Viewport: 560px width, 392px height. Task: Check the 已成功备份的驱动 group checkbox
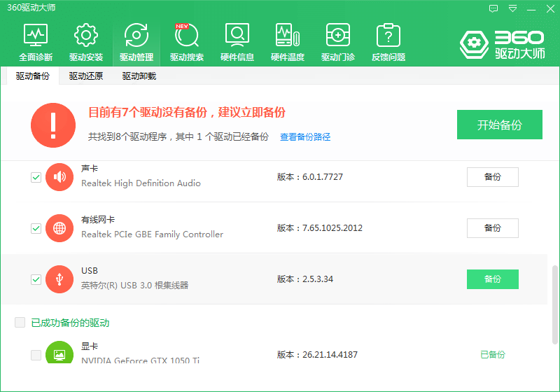click(20, 323)
